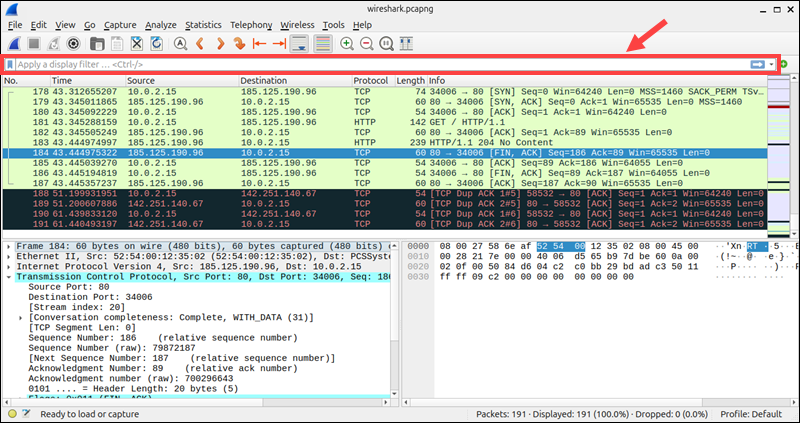Viewport: 800px width, 423px height.
Task: Open the File menu
Action: pos(15,25)
